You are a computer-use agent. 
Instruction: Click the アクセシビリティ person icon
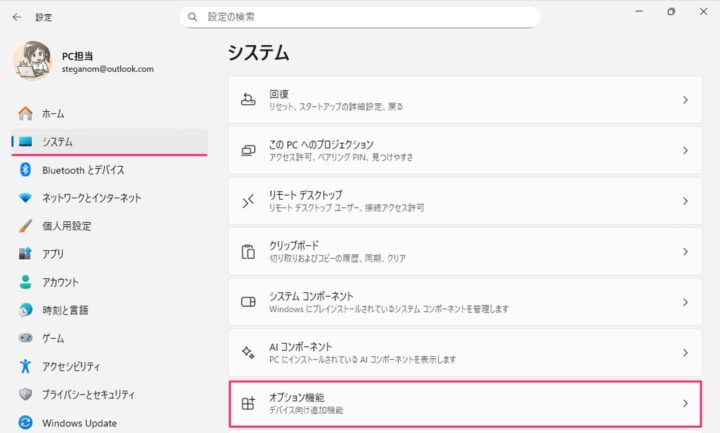(25, 366)
